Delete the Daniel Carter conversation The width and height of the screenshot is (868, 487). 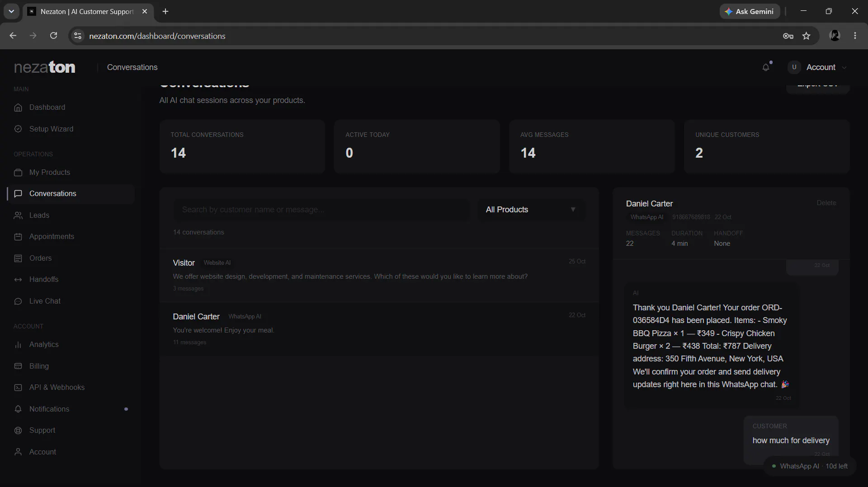pos(826,203)
